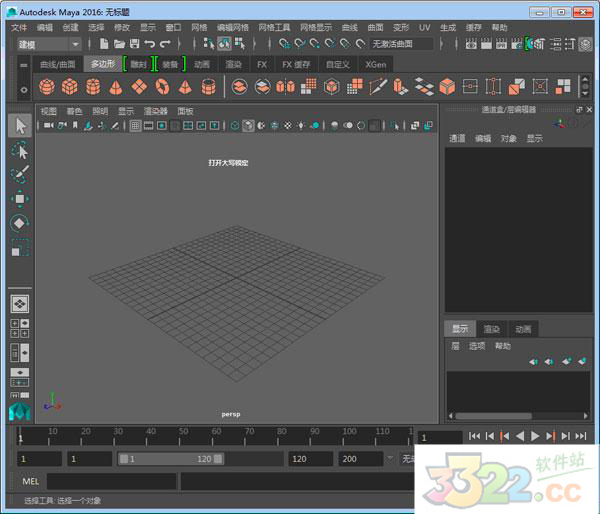Image resolution: width=600 pixels, height=514 pixels.
Task: Toggle the viewport grid display button
Action: tap(135, 126)
